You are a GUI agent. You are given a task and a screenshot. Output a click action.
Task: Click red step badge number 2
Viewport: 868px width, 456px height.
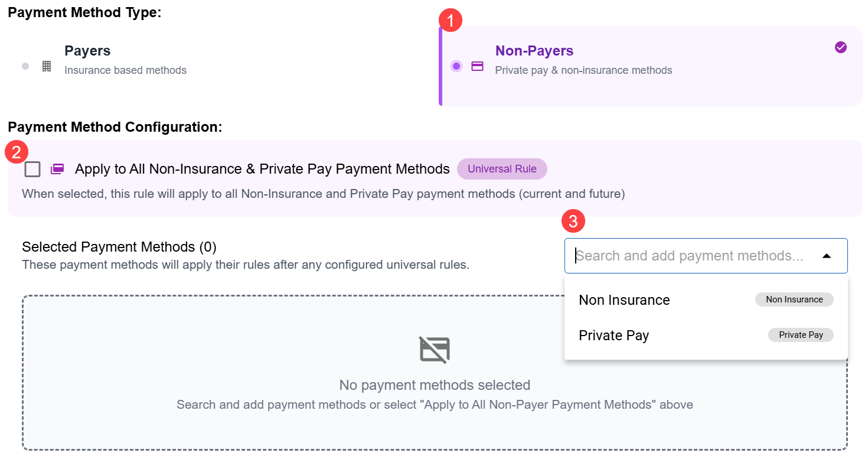click(x=16, y=153)
